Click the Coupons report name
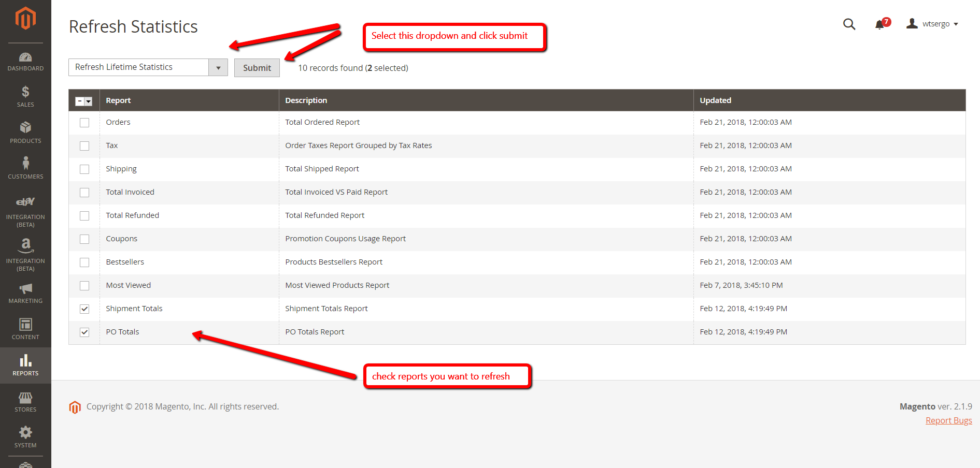 coord(122,239)
